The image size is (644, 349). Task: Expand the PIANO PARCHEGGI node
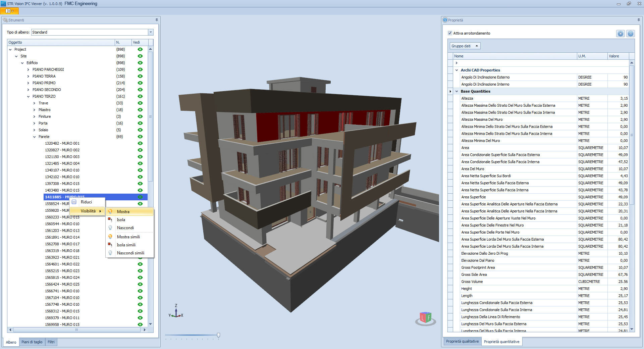[x=28, y=69]
